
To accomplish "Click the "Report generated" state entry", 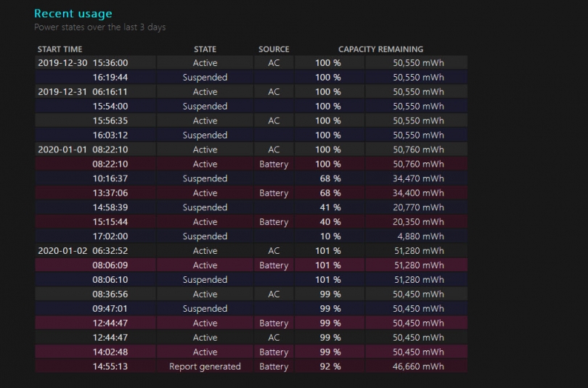I will pyautogui.click(x=205, y=367).
